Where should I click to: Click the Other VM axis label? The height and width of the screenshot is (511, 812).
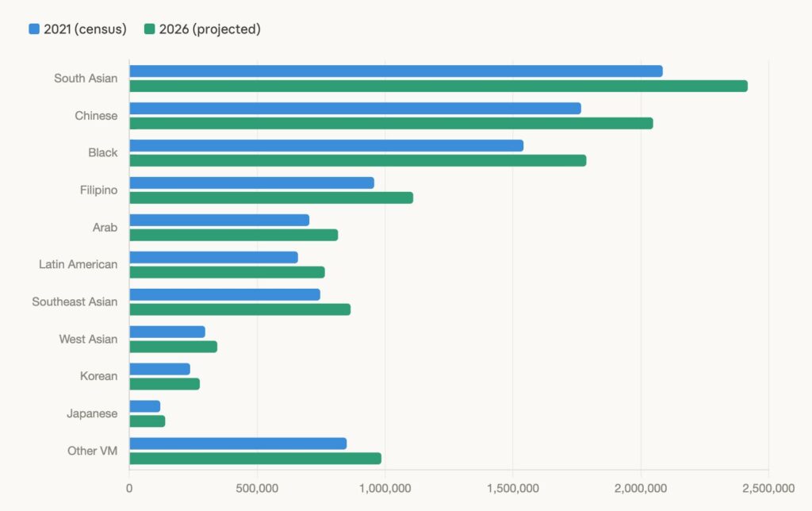tap(92, 451)
